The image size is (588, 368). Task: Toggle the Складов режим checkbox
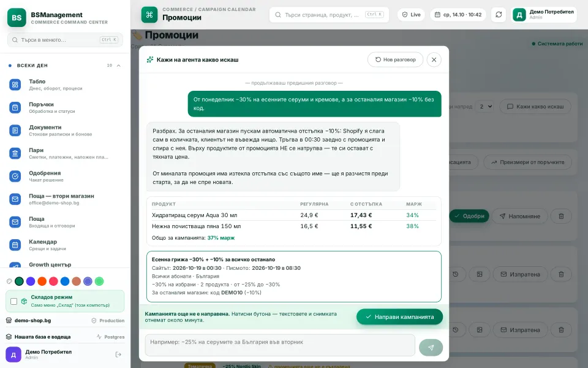point(14,301)
